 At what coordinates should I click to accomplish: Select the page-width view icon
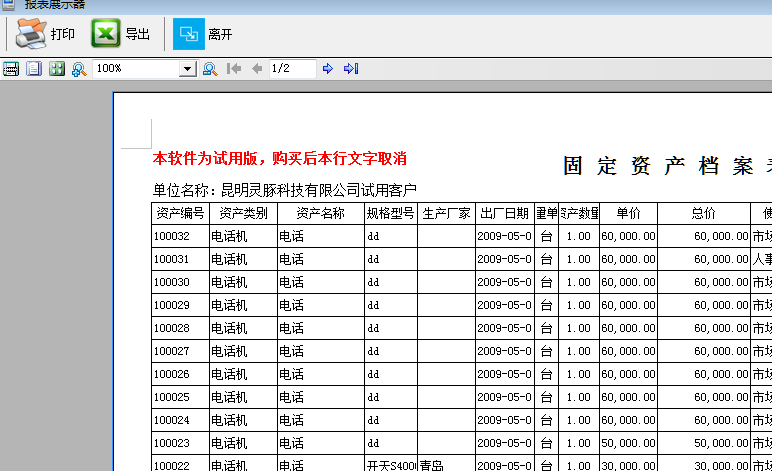pos(11,68)
